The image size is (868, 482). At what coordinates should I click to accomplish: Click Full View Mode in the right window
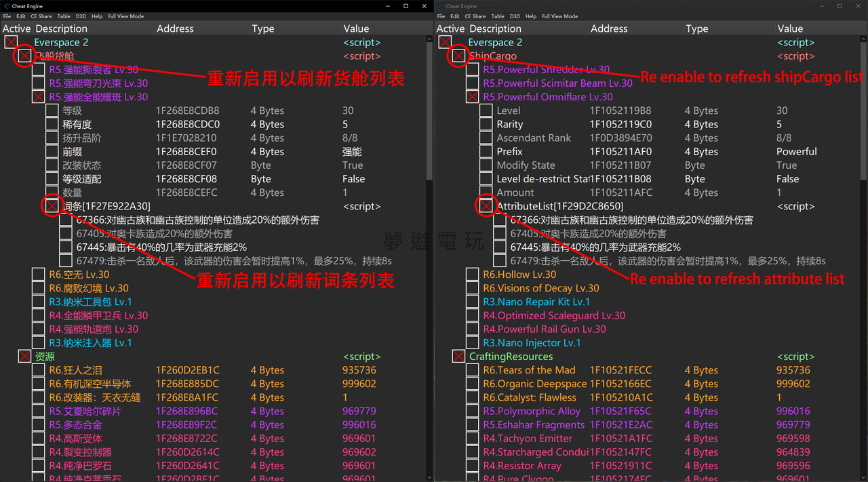click(x=559, y=16)
